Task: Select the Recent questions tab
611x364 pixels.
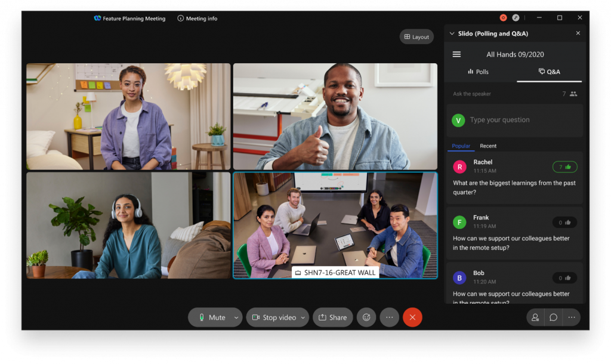Action: point(488,146)
